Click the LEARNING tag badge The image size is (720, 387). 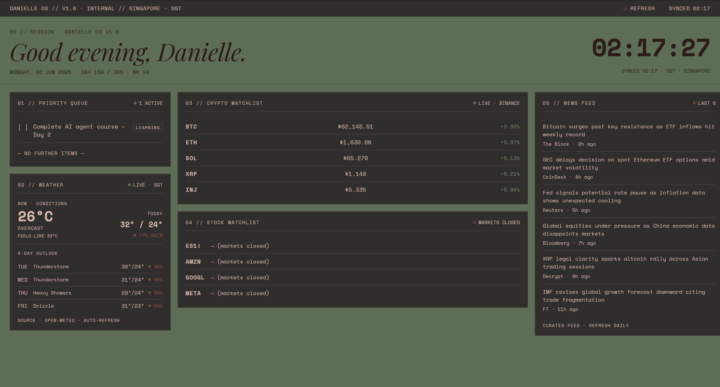(148, 128)
